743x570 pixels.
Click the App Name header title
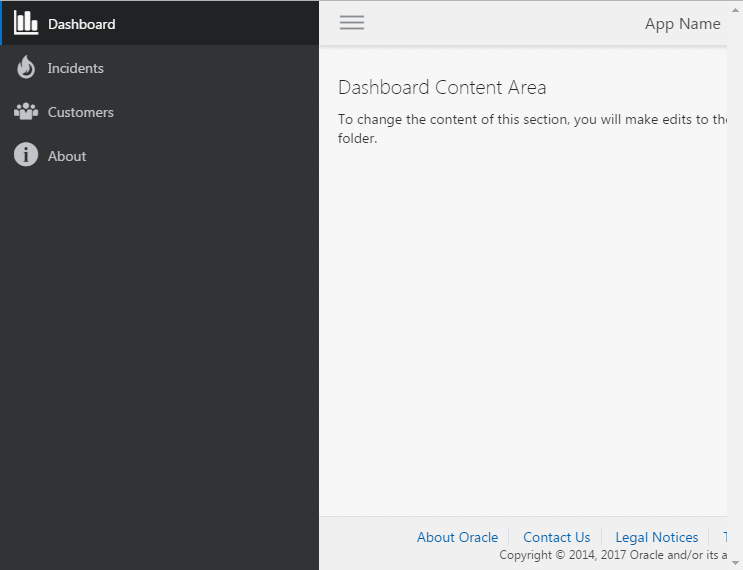coord(682,24)
